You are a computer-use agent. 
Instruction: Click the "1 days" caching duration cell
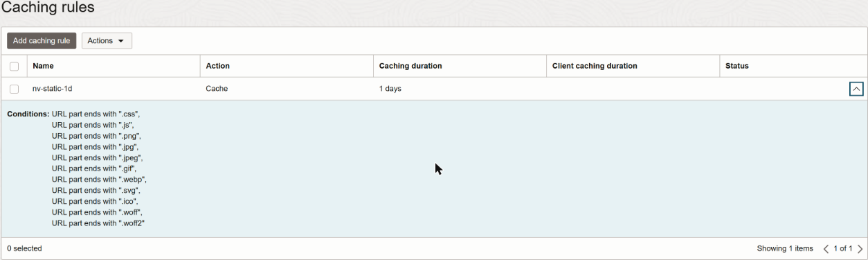pyautogui.click(x=390, y=89)
